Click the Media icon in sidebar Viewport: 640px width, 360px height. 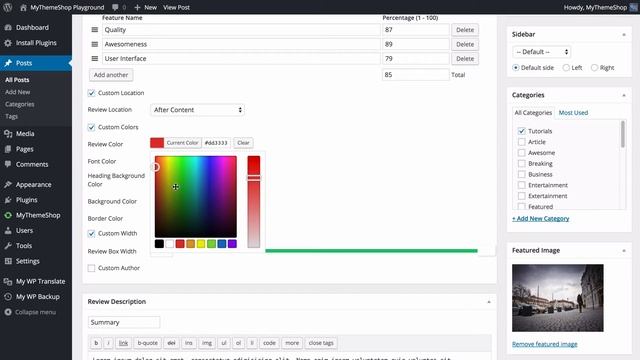coord(8,133)
